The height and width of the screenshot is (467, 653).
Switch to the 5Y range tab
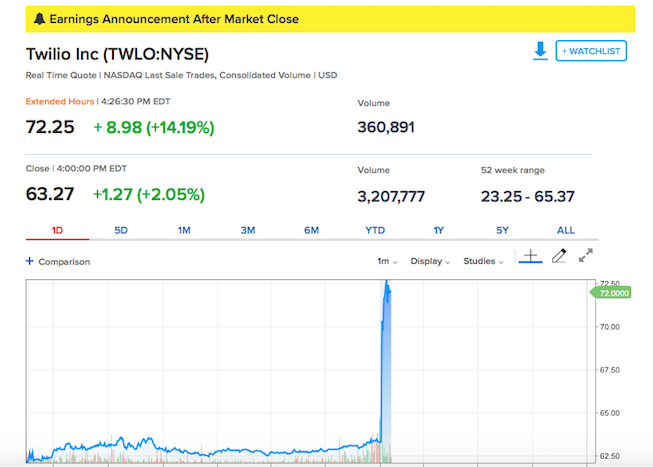(502, 230)
